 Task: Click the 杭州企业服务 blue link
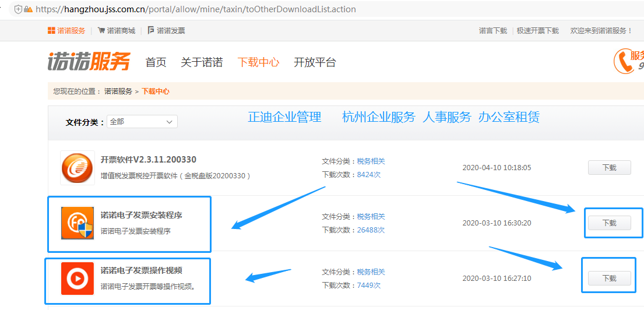pos(379,117)
